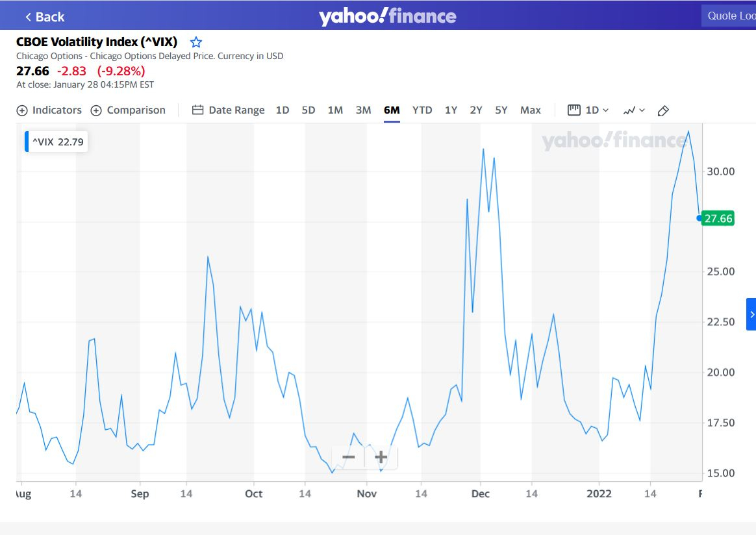Click the plus icon beside Comparison
The width and height of the screenshot is (756, 535).
(x=96, y=111)
